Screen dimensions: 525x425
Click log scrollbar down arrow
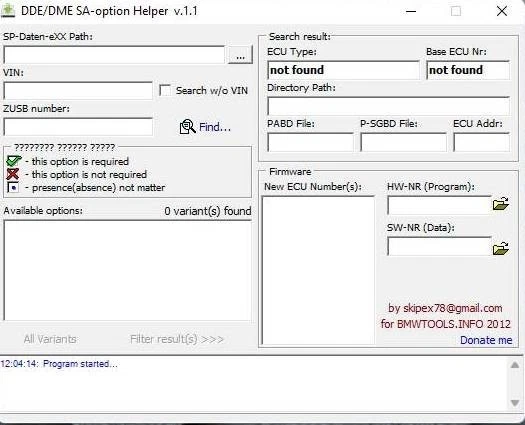click(x=515, y=403)
